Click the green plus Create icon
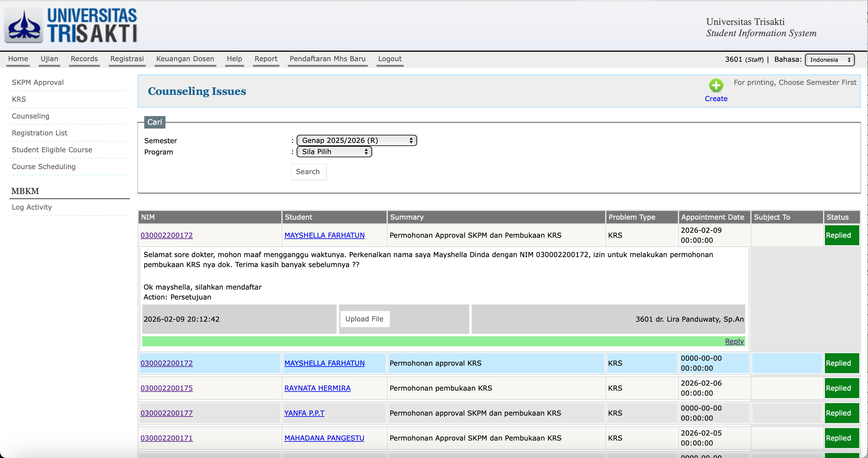Image resolution: width=868 pixels, height=458 pixels. pyautogui.click(x=716, y=85)
